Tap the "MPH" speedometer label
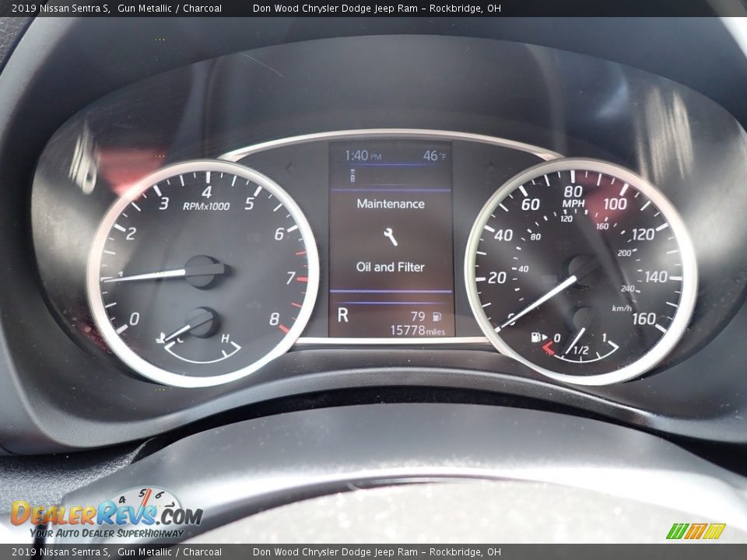The image size is (747, 560). [x=573, y=204]
